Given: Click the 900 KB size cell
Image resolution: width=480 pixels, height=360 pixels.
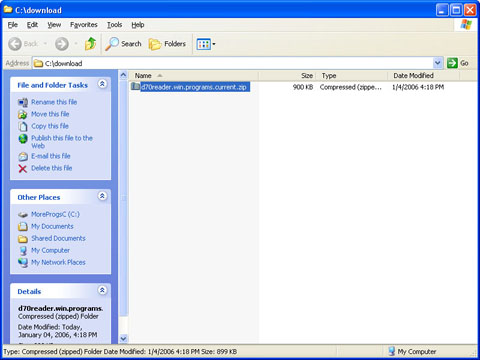Looking at the screenshot, I should [303, 87].
